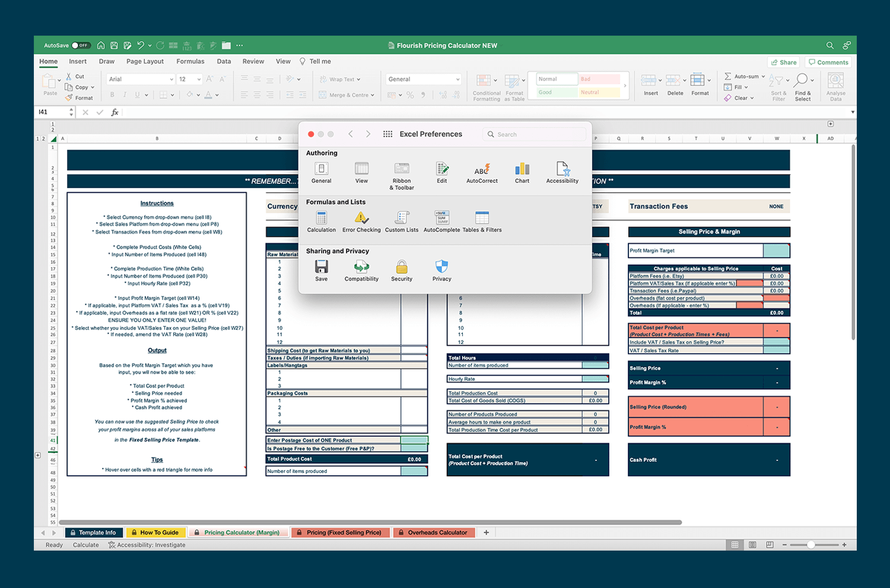Image resolution: width=890 pixels, height=588 pixels.
Task: Open Chart preferences in Excel Preferences
Action: click(522, 172)
